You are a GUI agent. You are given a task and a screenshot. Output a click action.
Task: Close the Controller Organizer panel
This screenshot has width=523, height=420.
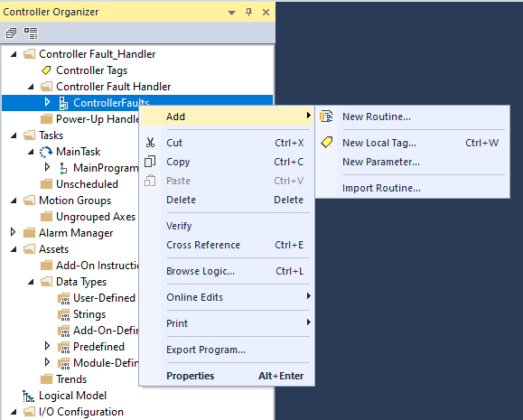[x=266, y=13]
